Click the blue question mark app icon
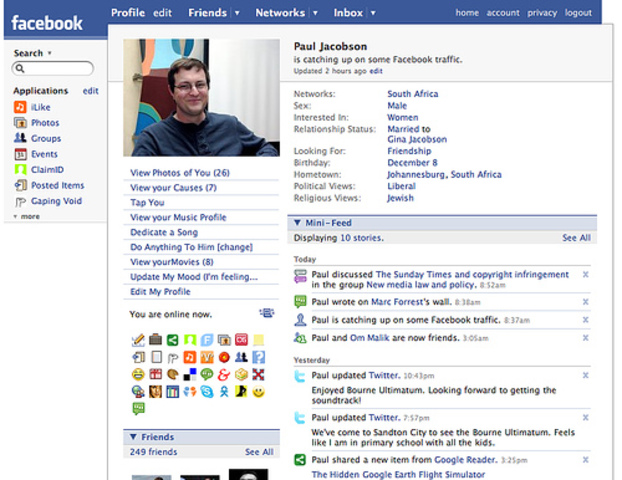 pos(258,357)
